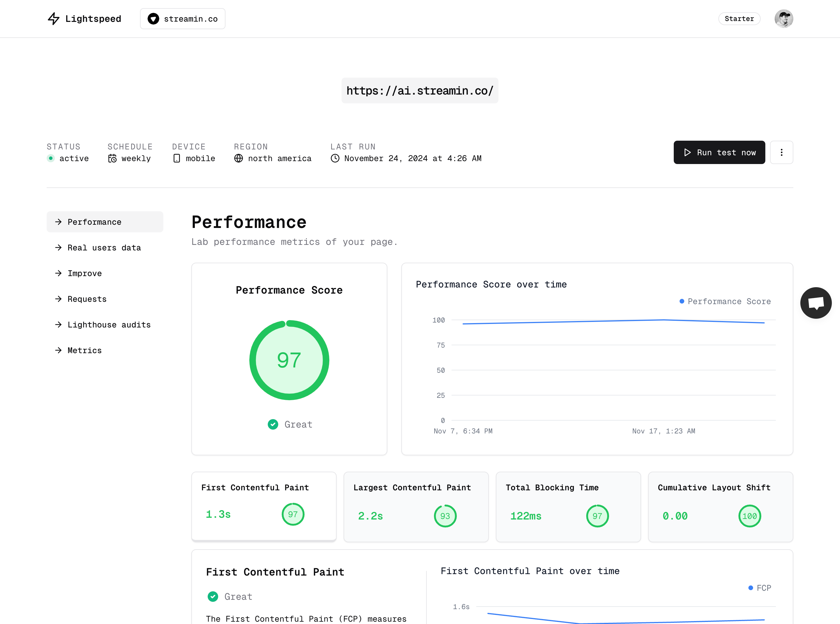Click the weekly schedule value
The width and height of the screenshot is (840, 624).
coord(136,158)
